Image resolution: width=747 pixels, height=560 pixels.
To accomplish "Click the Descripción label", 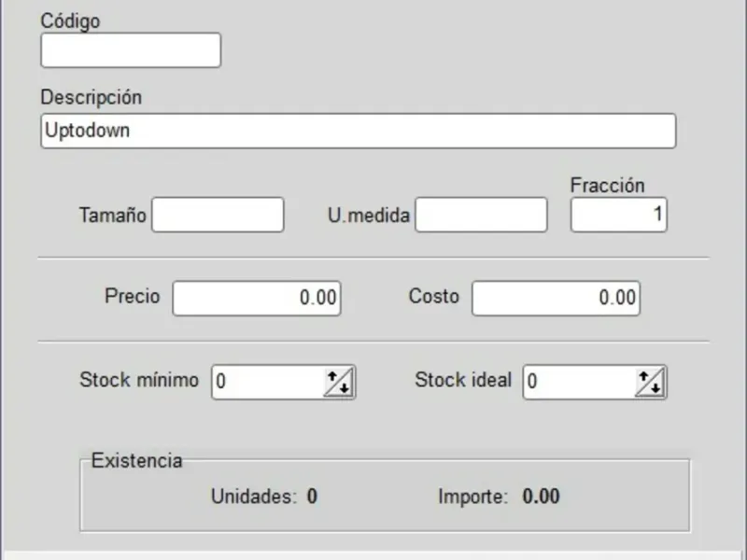I will click(x=92, y=97).
